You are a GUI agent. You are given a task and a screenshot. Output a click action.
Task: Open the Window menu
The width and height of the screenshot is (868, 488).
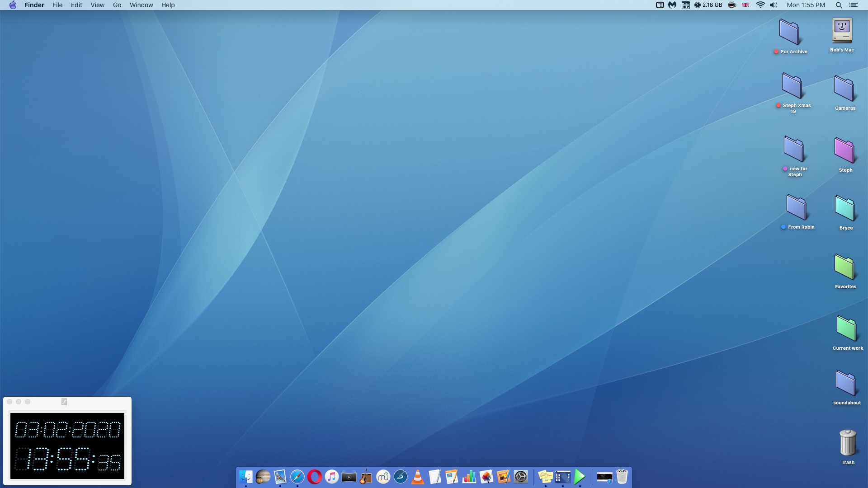pyautogui.click(x=142, y=5)
